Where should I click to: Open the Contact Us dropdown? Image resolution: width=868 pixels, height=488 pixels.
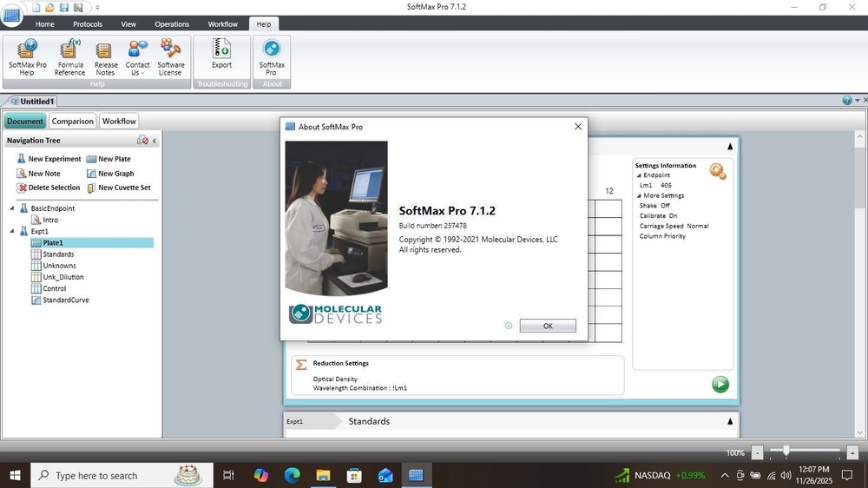[137, 57]
